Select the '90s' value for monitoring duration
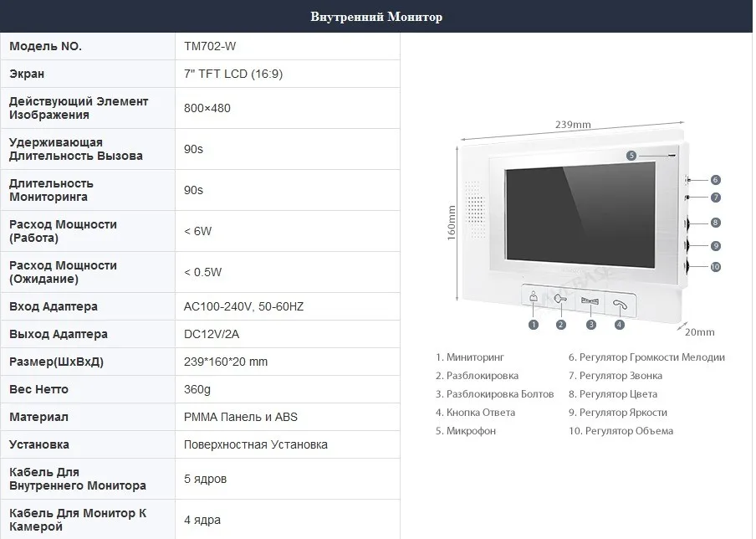 point(193,190)
